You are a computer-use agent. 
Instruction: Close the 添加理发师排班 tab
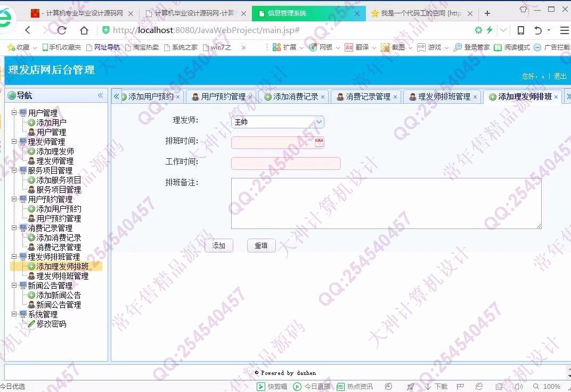[x=556, y=97]
